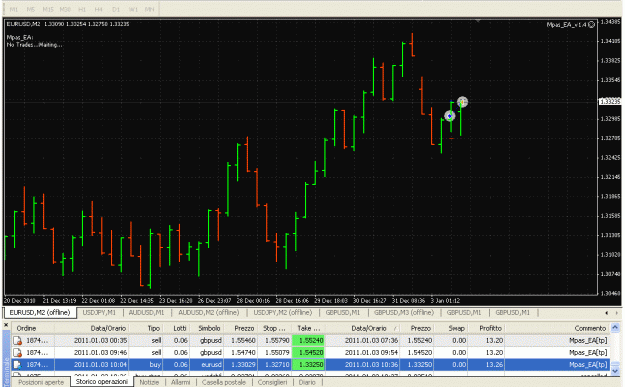The image size is (625, 387).
Task: Open the Allarmi tab
Action: pos(181,382)
